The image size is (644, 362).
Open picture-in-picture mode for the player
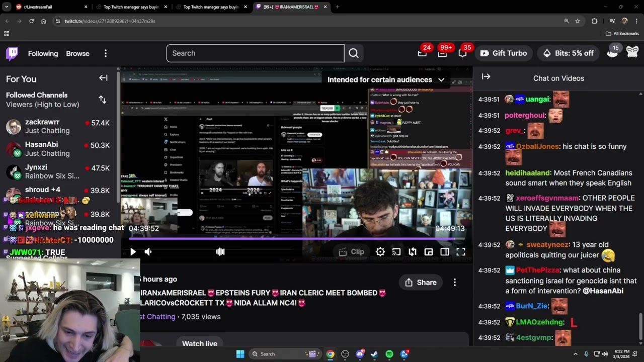[x=429, y=252]
